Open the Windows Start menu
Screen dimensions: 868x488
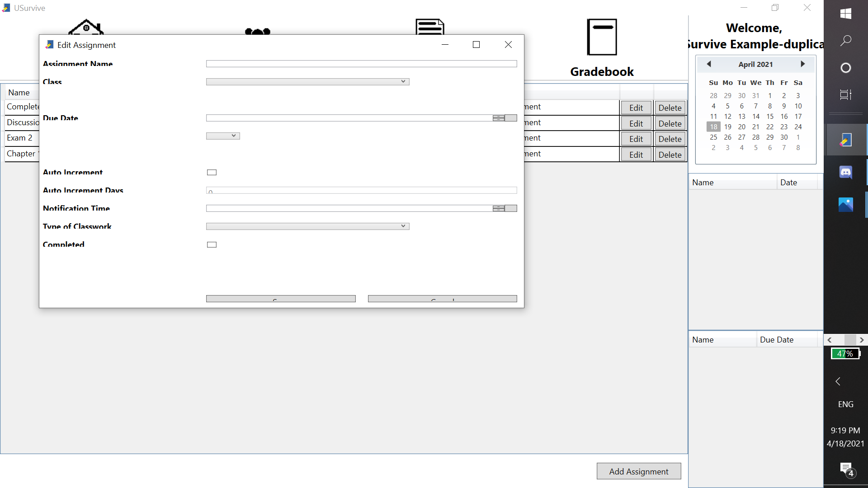coord(846,14)
